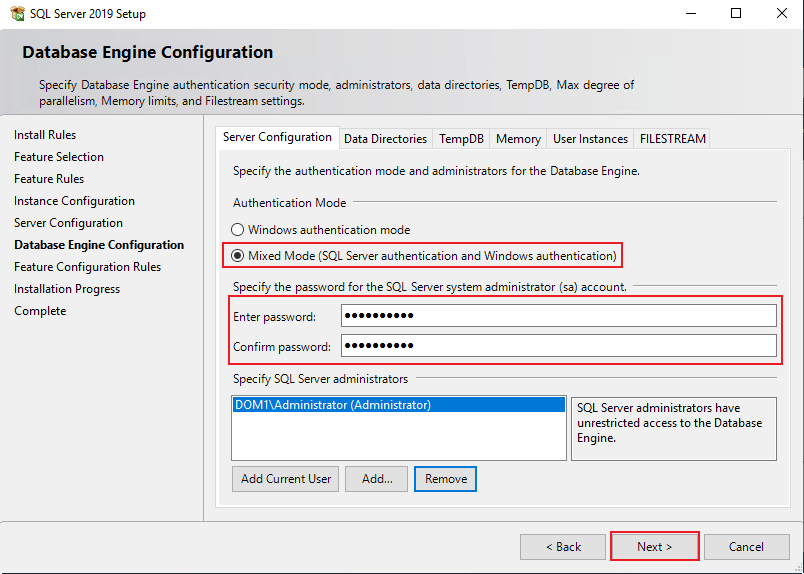Click Installation Progress step
This screenshot has height=574, width=804.
tap(67, 289)
